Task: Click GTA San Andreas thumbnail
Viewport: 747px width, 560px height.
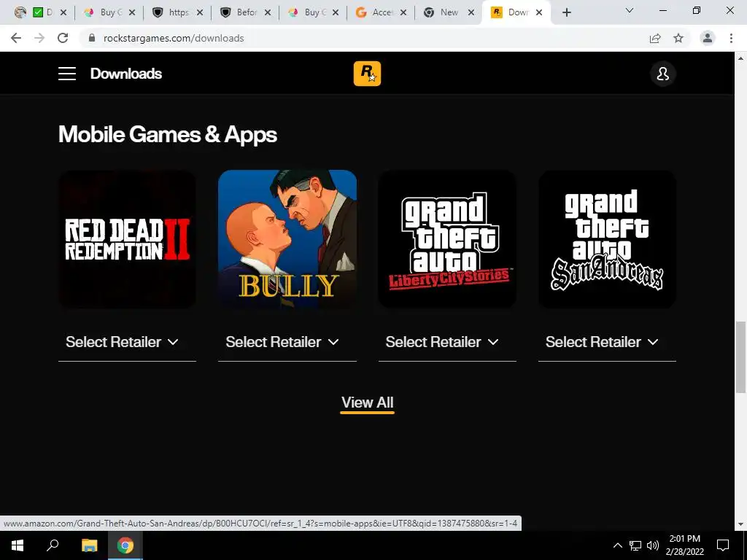Action: coord(607,239)
